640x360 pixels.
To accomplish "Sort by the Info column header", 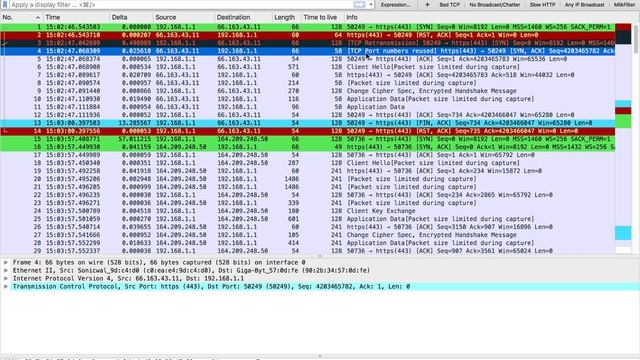I will [x=480, y=17].
